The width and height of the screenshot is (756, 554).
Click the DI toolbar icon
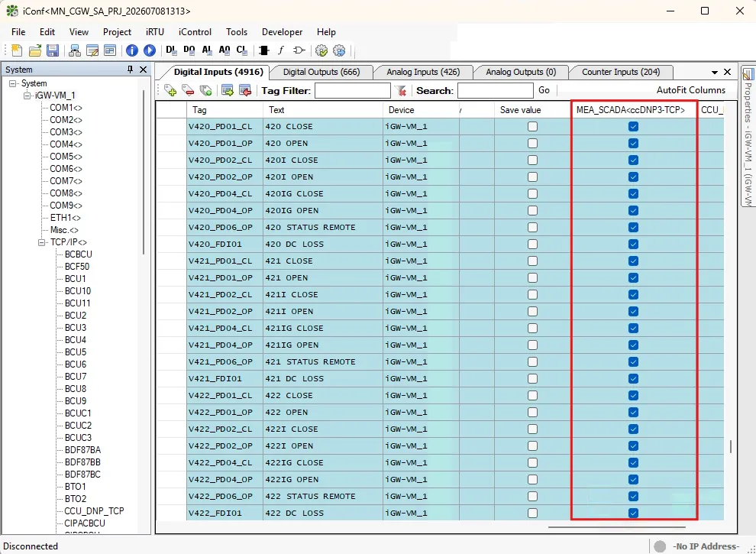pyautogui.click(x=171, y=50)
